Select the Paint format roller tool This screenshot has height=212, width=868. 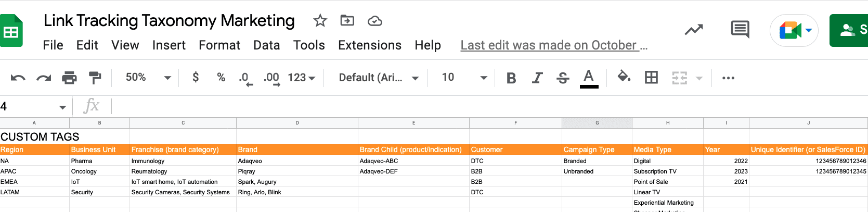click(95, 78)
